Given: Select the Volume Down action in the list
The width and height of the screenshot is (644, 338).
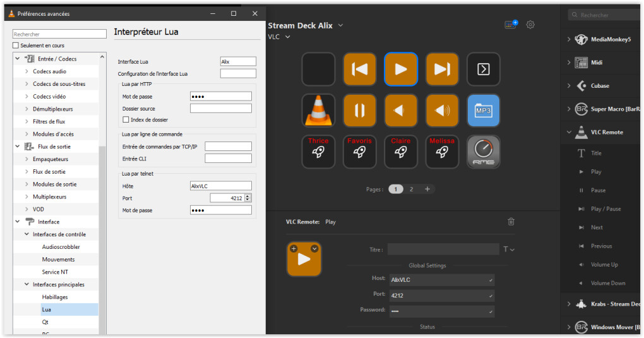Looking at the screenshot, I should 608,283.
